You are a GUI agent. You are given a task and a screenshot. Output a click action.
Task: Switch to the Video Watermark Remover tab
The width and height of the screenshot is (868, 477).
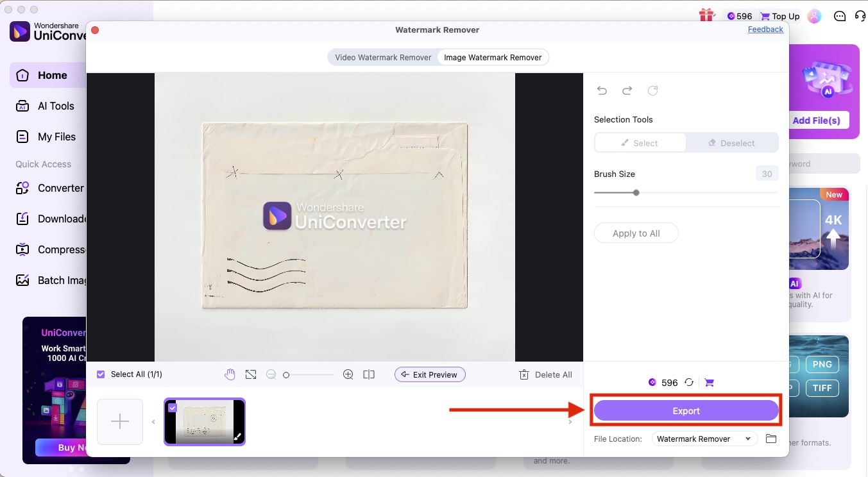[383, 57]
